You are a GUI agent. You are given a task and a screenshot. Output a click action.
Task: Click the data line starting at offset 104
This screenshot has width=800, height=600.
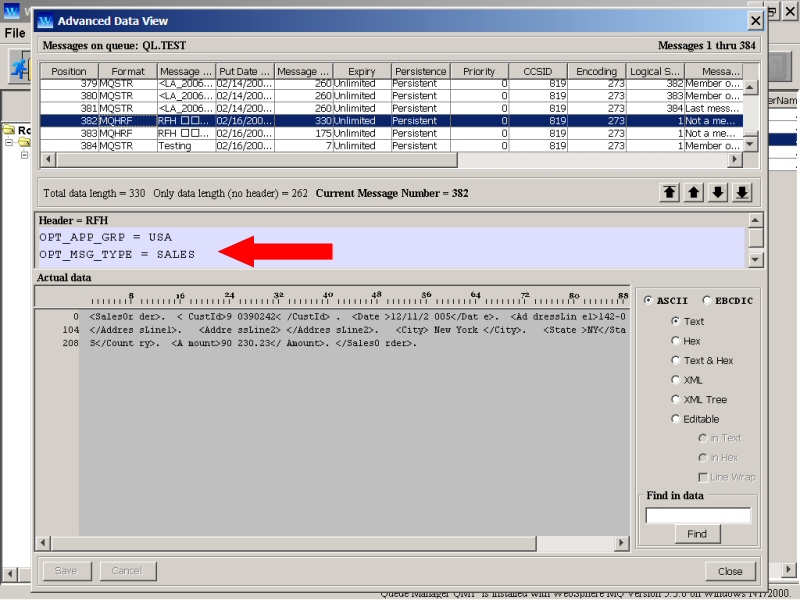[x=357, y=330]
